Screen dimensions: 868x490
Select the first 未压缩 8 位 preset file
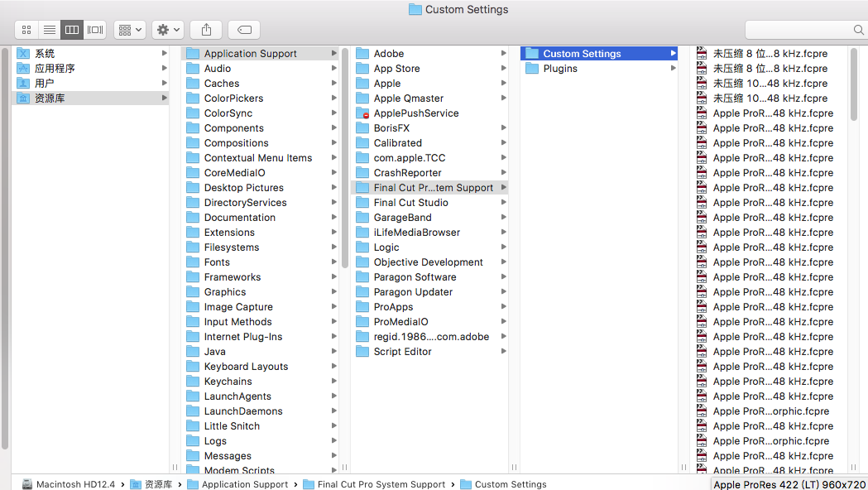770,54
